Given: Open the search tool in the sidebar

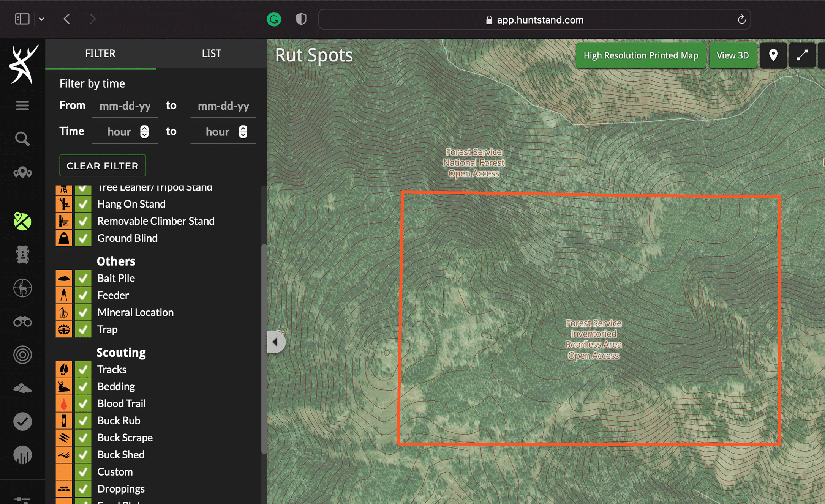Looking at the screenshot, I should tap(22, 139).
